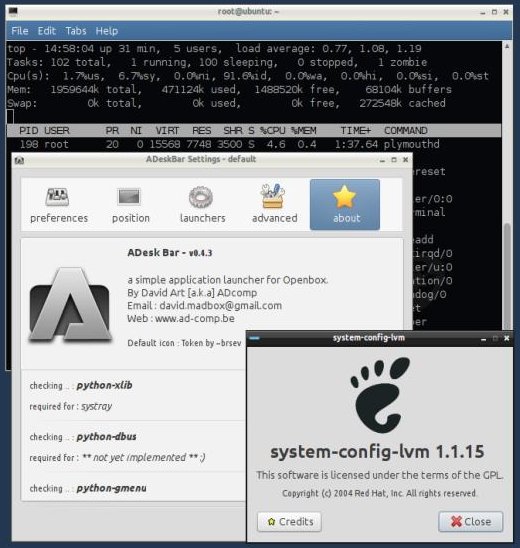Maximize the root@ubuntu terminal window

coord(494,12)
